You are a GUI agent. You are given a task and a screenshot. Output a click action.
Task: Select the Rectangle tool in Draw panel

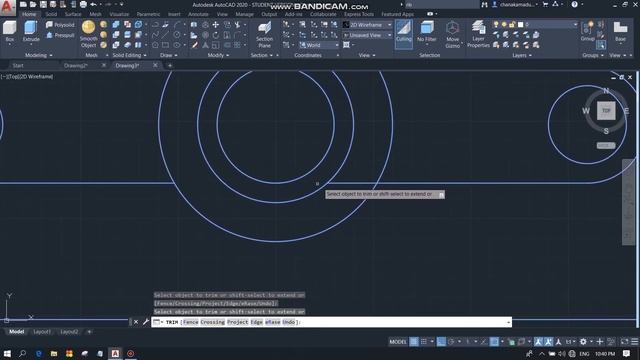point(165,45)
